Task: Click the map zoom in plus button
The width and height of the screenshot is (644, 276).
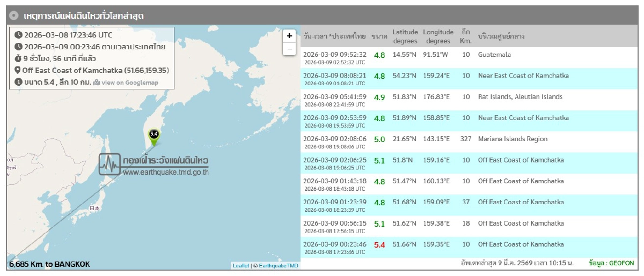Action: pyautogui.click(x=289, y=35)
